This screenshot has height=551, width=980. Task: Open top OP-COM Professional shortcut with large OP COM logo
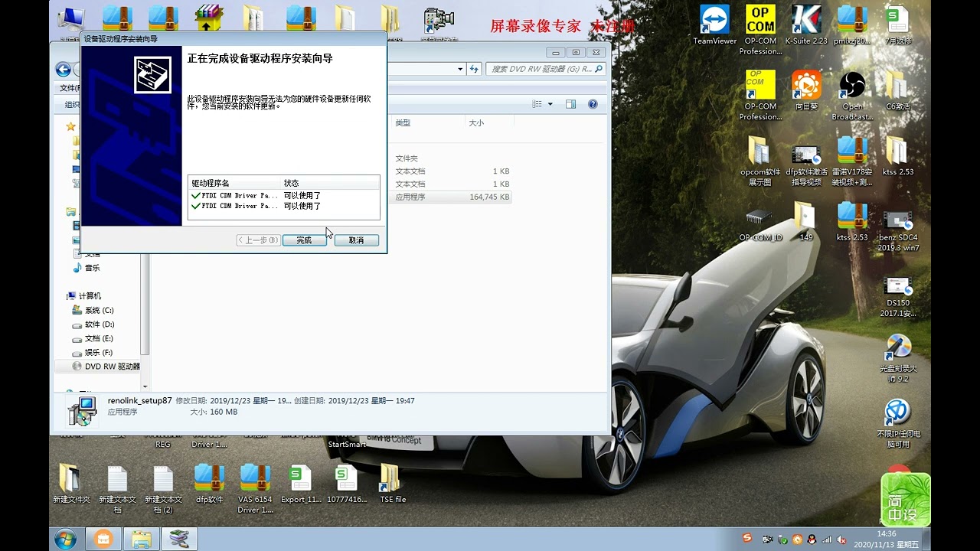pyautogui.click(x=760, y=30)
